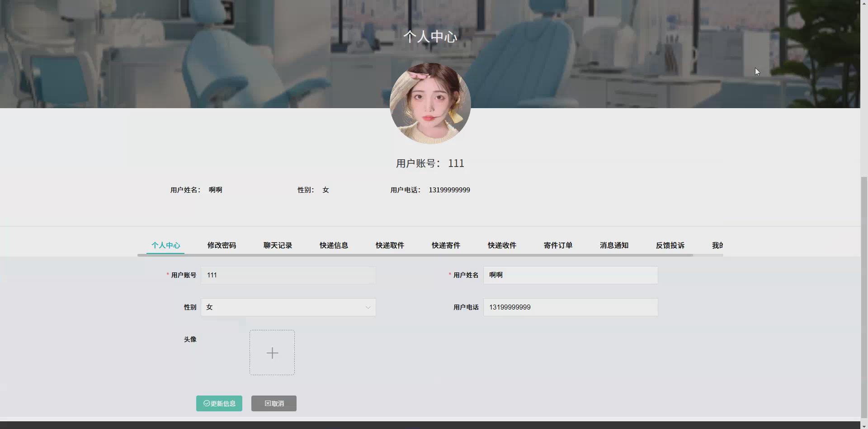Switch to the 修改密码 tab
The height and width of the screenshot is (429, 868).
pos(222,245)
